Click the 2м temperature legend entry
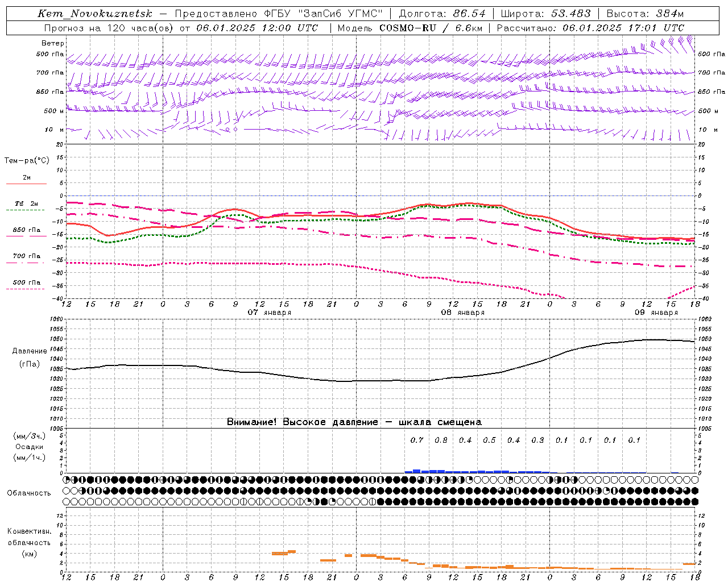The width and height of the screenshot is (728, 582). pyautogui.click(x=27, y=178)
